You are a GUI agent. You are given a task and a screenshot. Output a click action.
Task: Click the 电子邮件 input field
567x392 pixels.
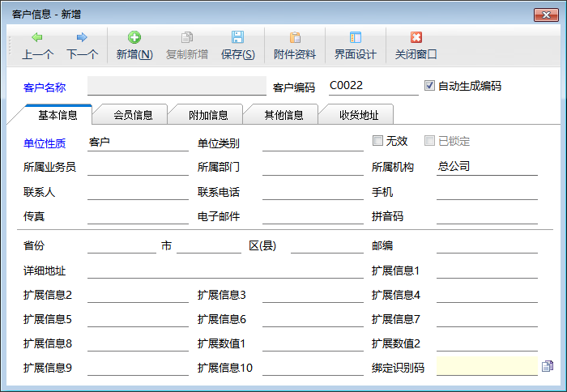313,216
